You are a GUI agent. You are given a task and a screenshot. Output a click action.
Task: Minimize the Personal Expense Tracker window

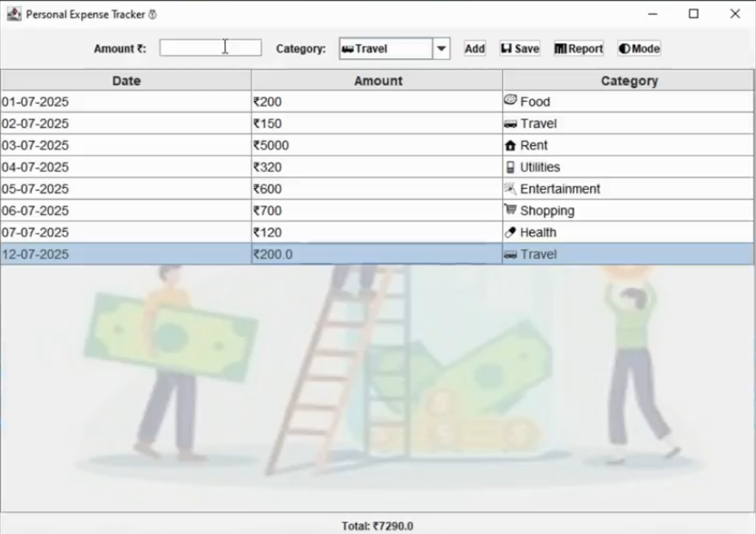653,14
